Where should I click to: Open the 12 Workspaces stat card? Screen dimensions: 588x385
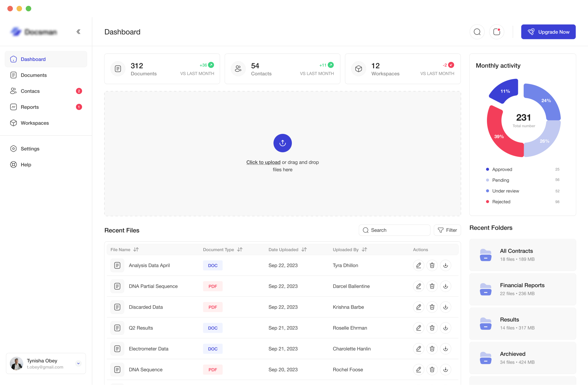(x=403, y=69)
